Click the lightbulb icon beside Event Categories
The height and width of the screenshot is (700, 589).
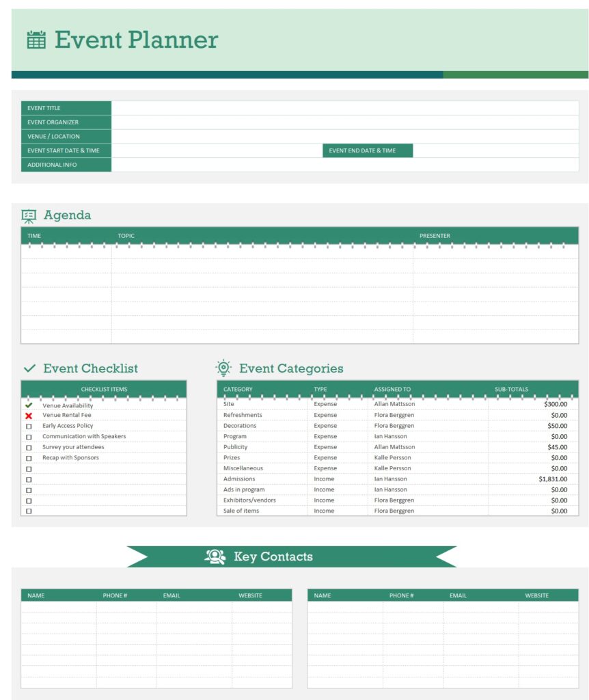click(223, 368)
